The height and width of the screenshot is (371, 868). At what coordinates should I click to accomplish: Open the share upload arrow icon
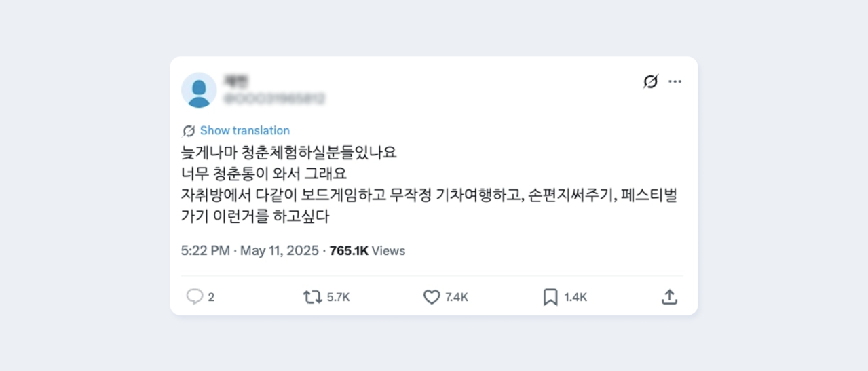(x=669, y=297)
